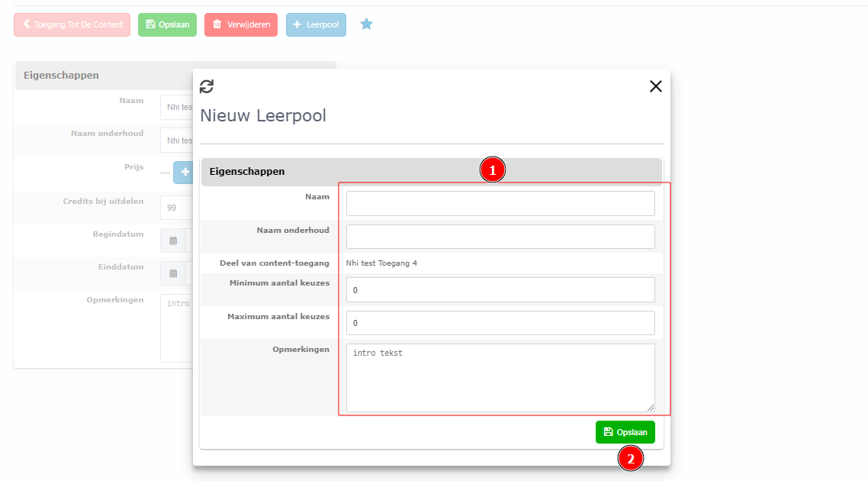Viewport: 868px width, 481px height.
Task: Save the new Leerpool with dialog Opslaan
Action: [625, 432]
